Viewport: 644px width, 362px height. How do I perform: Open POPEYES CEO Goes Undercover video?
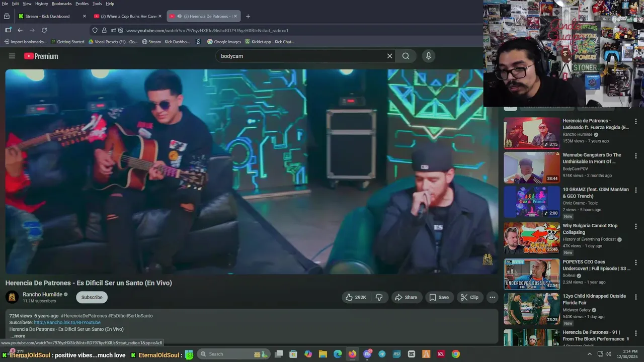[532, 274]
